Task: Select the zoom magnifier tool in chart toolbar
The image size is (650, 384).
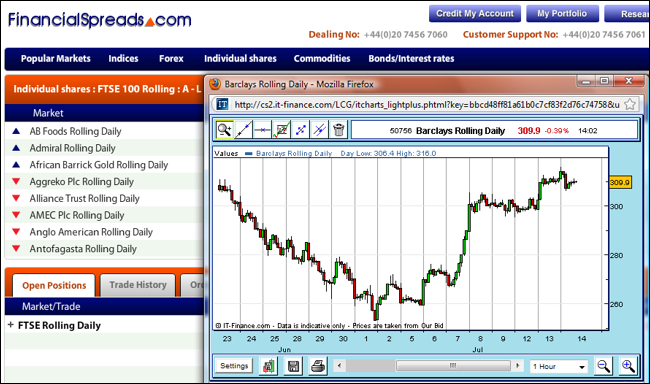Action: tap(224, 130)
